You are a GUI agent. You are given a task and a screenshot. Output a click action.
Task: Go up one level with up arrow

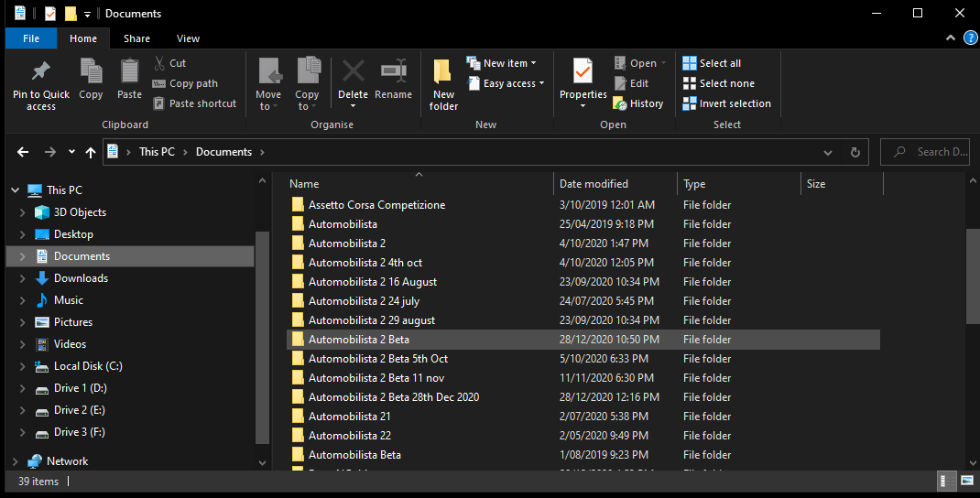pos(91,152)
